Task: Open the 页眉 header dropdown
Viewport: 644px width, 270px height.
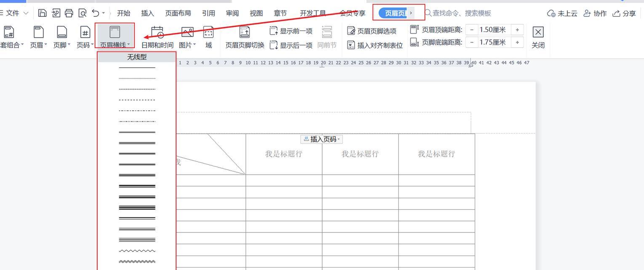Action: (38, 37)
